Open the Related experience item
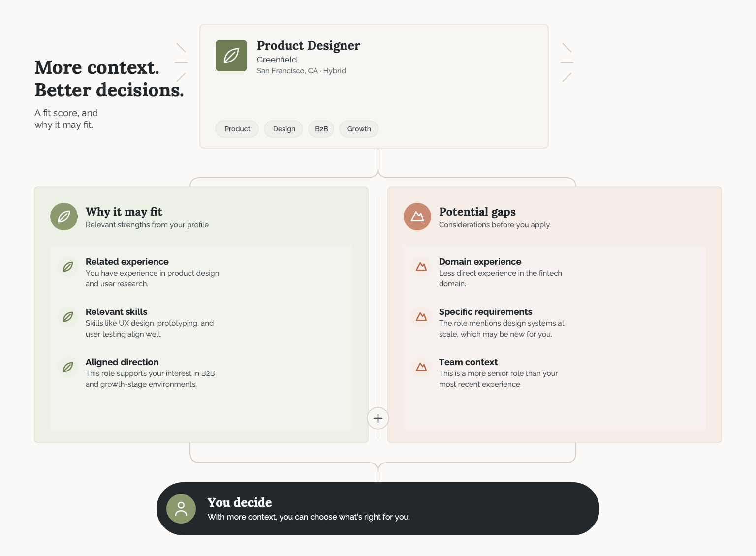The width and height of the screenshot is (756, 556). click(x=153, y=273)
